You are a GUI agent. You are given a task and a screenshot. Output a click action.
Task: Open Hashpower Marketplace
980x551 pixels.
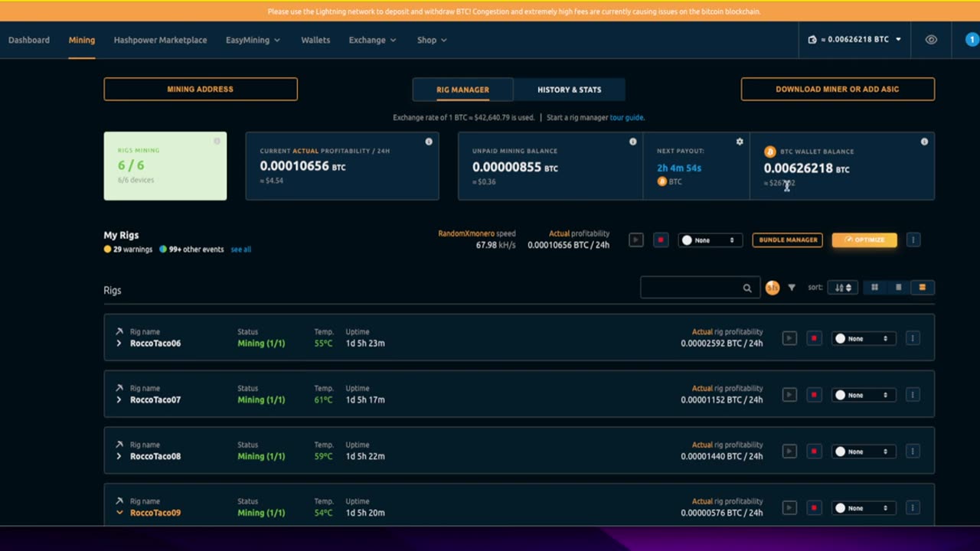(160, 40)
